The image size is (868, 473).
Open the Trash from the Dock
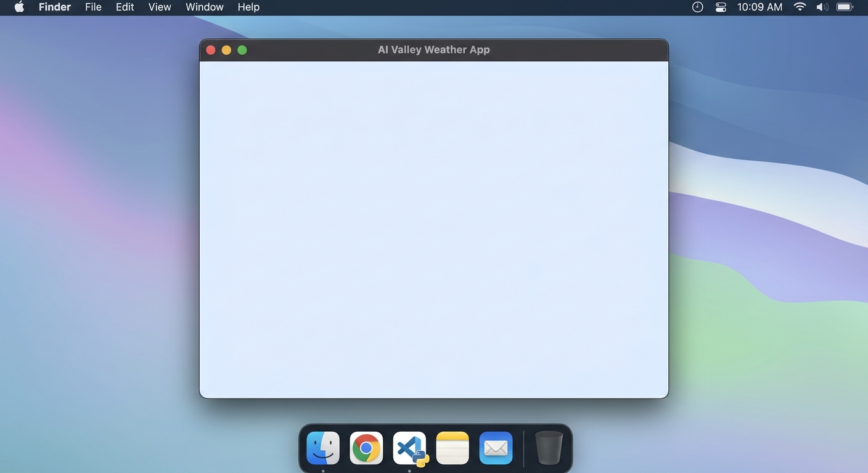point(548,448)
